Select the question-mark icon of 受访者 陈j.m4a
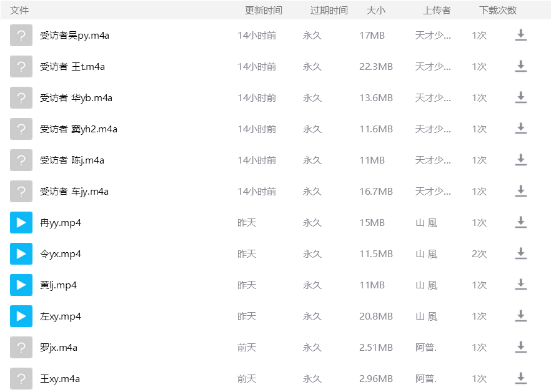The width and height of the screenshot is (551, 392). [21, 160]
